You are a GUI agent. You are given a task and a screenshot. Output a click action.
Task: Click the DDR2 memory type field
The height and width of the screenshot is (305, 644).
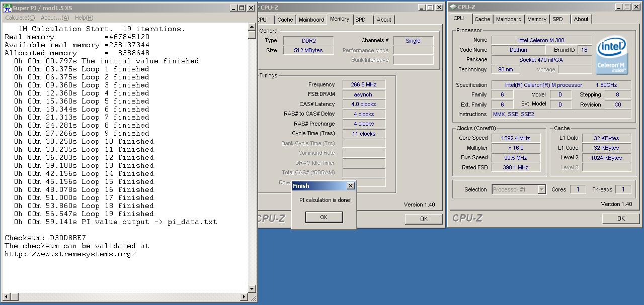coord(308,41)
